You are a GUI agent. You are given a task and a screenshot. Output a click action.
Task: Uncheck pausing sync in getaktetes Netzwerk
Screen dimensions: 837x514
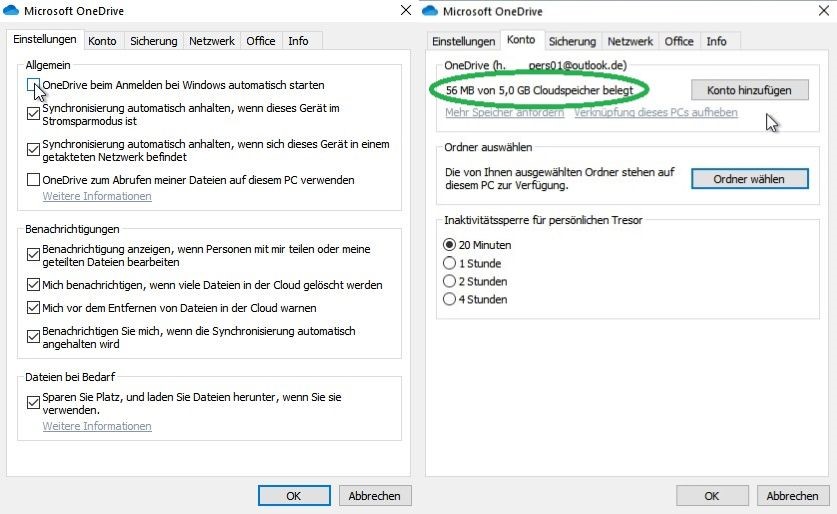(x=33, y=150)
